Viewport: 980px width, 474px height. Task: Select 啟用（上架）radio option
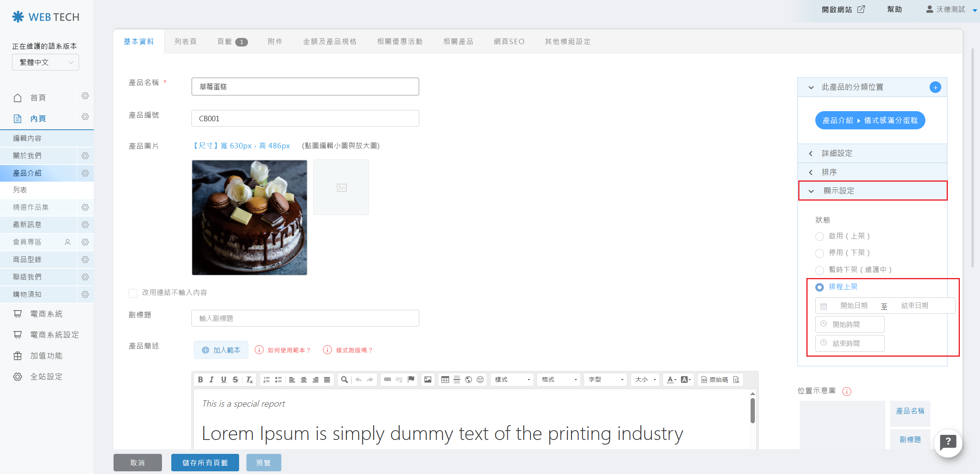coord(819,236)
